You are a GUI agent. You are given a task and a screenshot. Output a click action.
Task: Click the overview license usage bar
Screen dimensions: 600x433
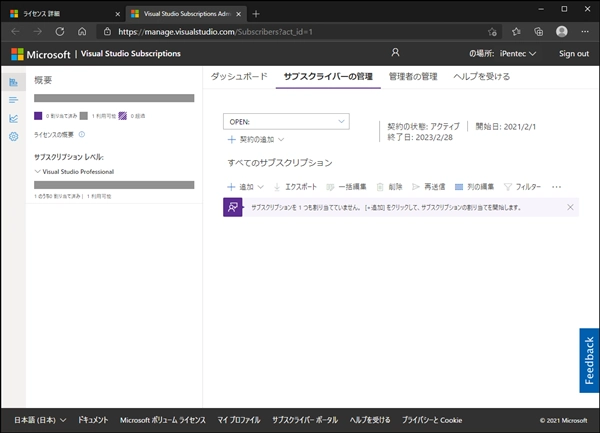114,98
